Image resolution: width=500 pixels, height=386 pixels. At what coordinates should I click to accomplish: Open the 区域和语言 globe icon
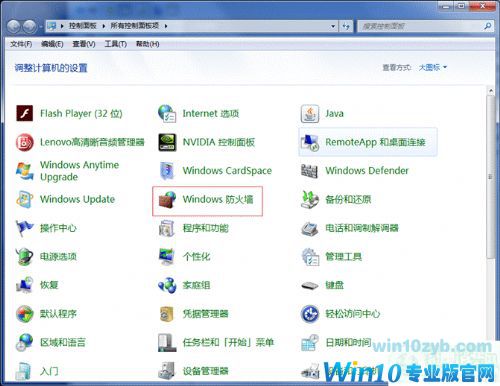click(x=25, y=342)
